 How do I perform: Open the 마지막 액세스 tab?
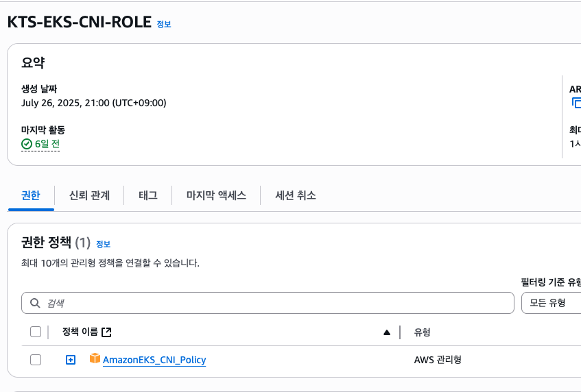[x=216, y=195]
